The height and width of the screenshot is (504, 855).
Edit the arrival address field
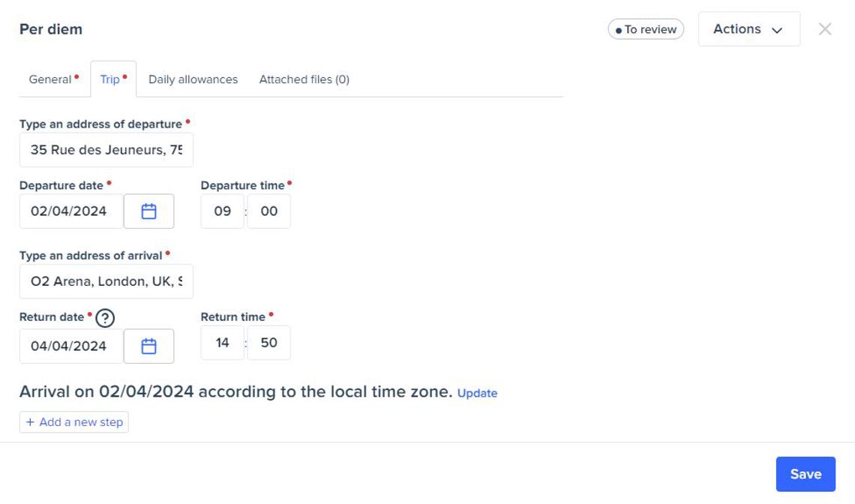[x=106, y=282]
